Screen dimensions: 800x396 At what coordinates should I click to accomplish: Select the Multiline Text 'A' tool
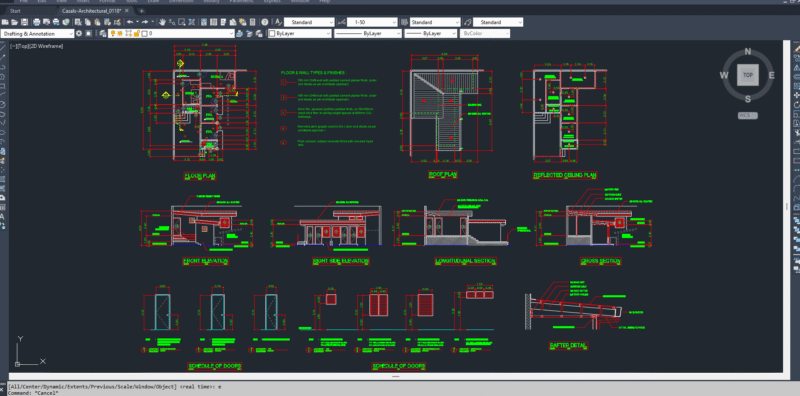(x=2, y=216)
